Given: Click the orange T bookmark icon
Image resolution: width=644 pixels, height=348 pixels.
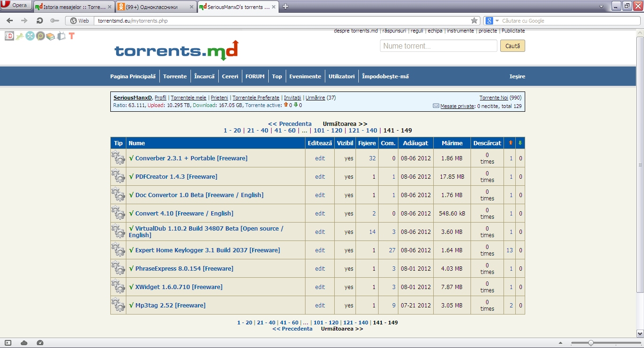Looking at the screenshot, I should pyautogui.click(x=72, y=36).
